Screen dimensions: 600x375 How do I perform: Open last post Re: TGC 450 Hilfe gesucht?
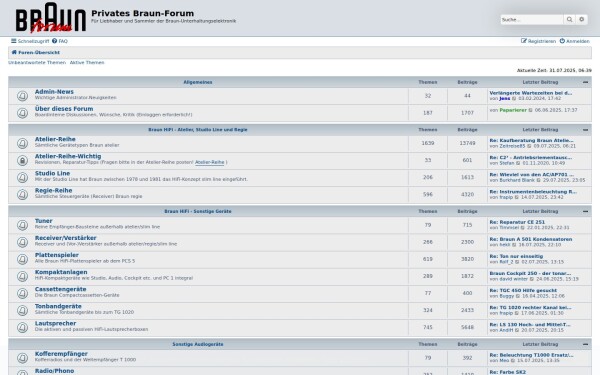click(523, 290)
